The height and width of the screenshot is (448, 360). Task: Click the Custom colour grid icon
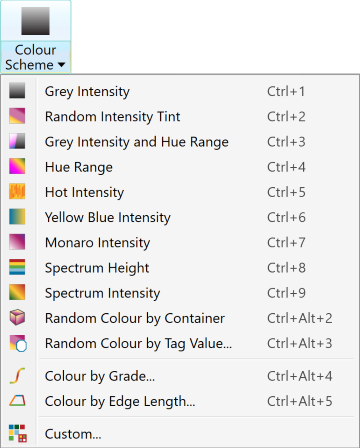coord(18,433)
